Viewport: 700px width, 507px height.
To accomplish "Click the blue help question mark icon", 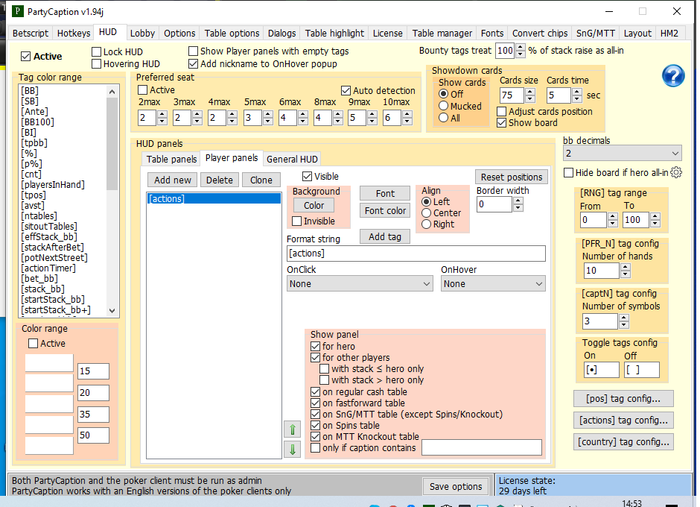I will (673, 76).
